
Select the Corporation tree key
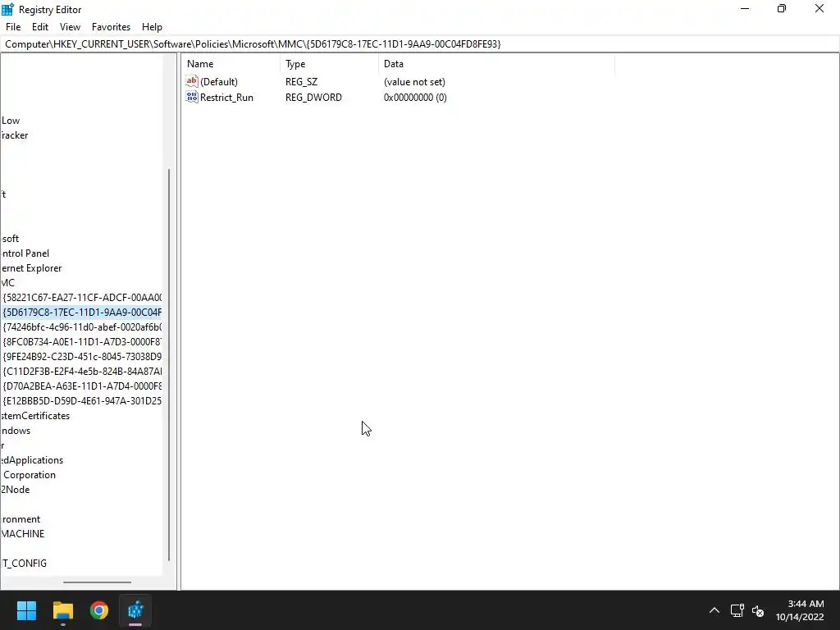29,475
